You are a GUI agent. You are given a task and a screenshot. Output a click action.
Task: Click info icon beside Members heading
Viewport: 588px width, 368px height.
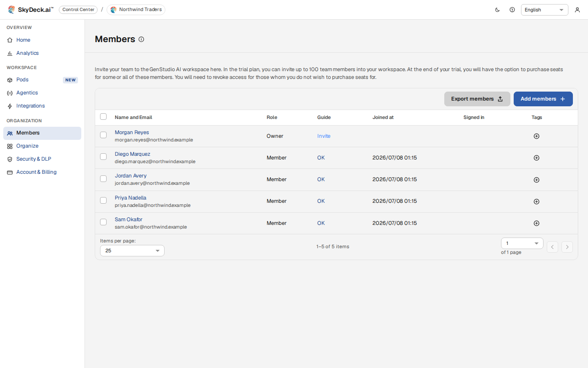[141, 39]
